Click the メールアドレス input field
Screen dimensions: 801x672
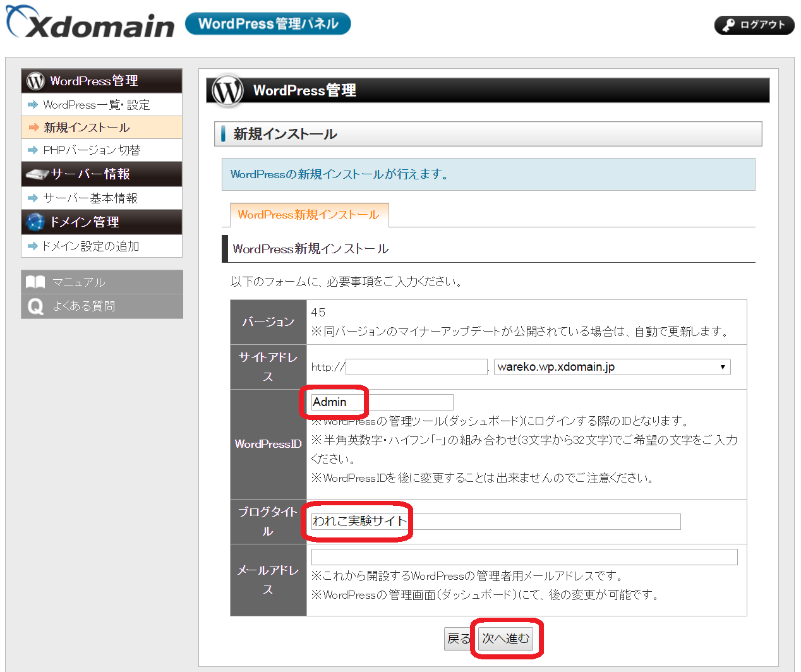[x=524, y=556]
